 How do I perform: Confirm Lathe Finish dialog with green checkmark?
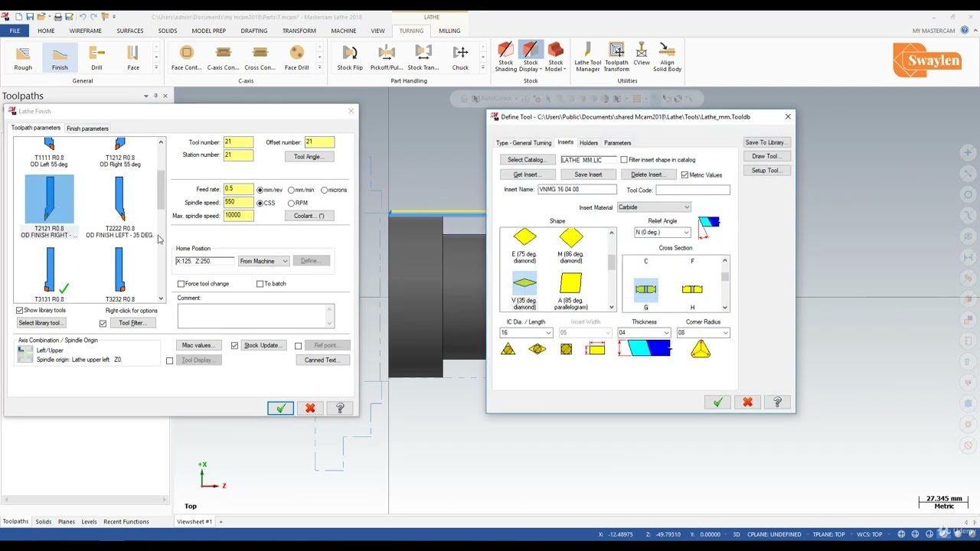280,408
